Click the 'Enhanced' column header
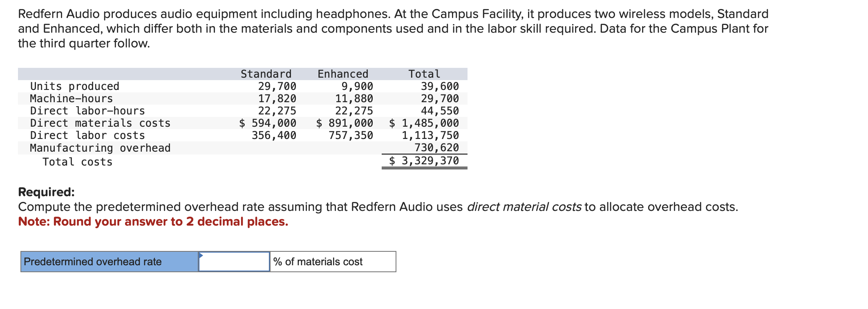 [343, 74]
